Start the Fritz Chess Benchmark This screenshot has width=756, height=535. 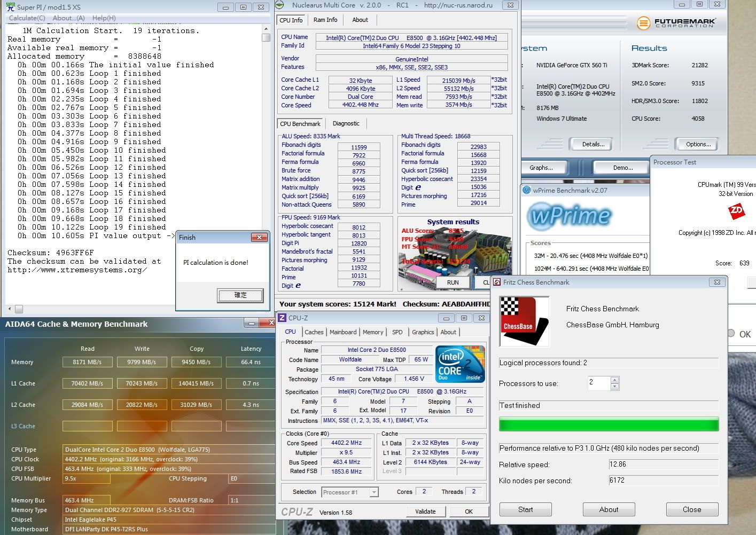(526, 509)
